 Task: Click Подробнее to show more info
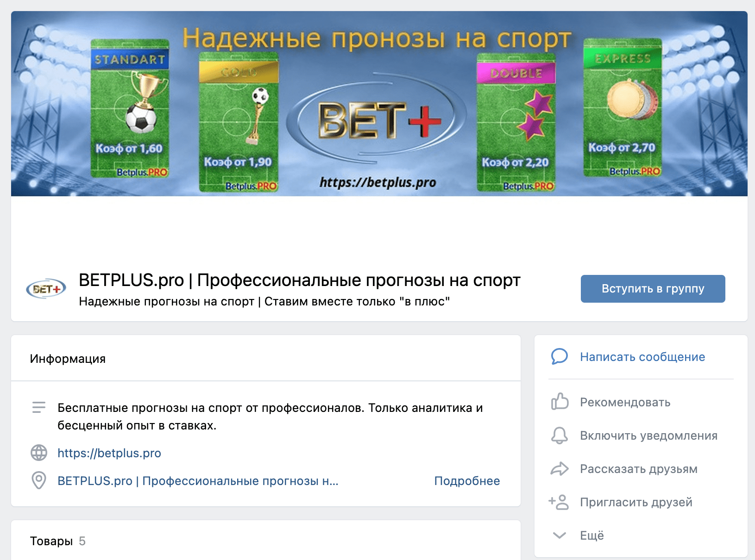[x=467, y=481]
